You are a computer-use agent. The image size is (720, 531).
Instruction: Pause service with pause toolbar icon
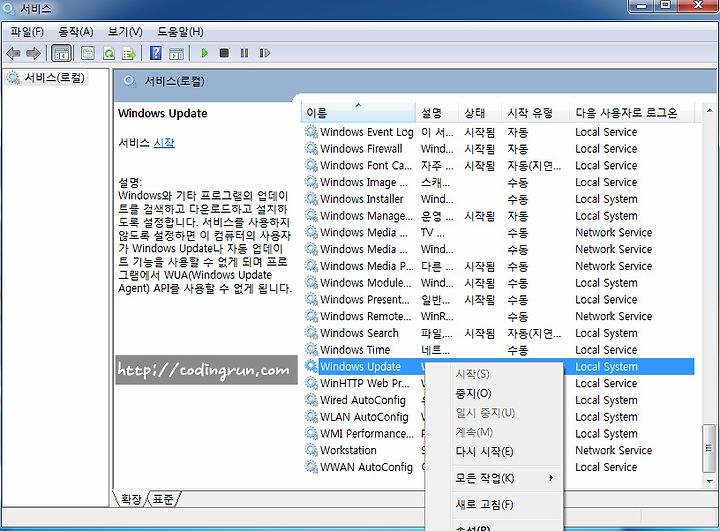point(244,53)
